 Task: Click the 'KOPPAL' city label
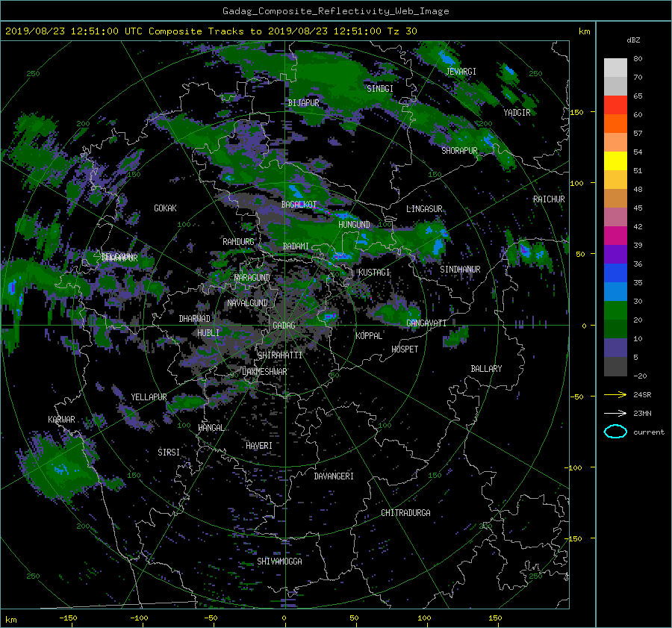[x=369, y=336]
